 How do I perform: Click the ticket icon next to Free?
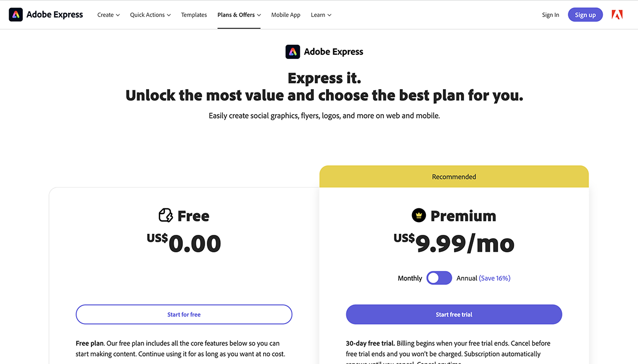(165, 215)
